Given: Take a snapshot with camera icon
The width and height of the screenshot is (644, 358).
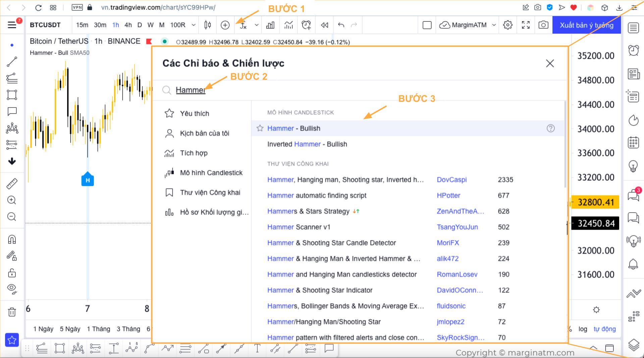Looking at the screenshot, I should (x=543, y=25).
